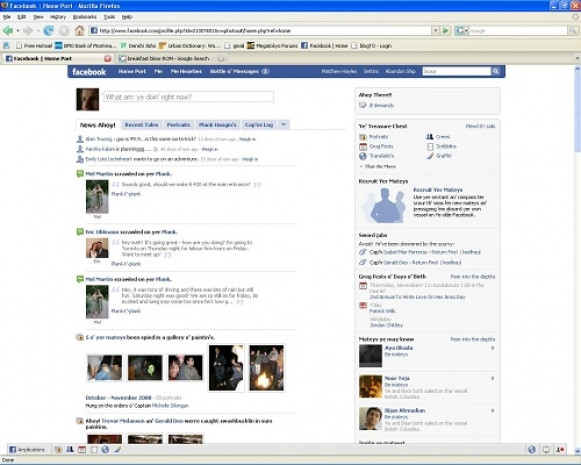The image size is (581, 465).
Task: Click the photos icon in bottom application bar
Action: [58, 449]
